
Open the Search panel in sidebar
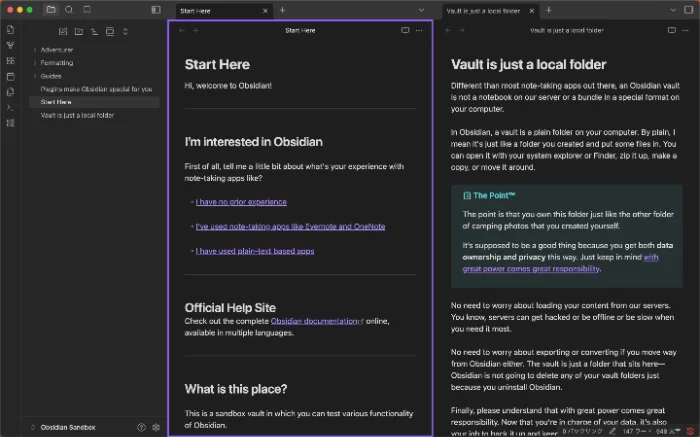coord(68,9)
